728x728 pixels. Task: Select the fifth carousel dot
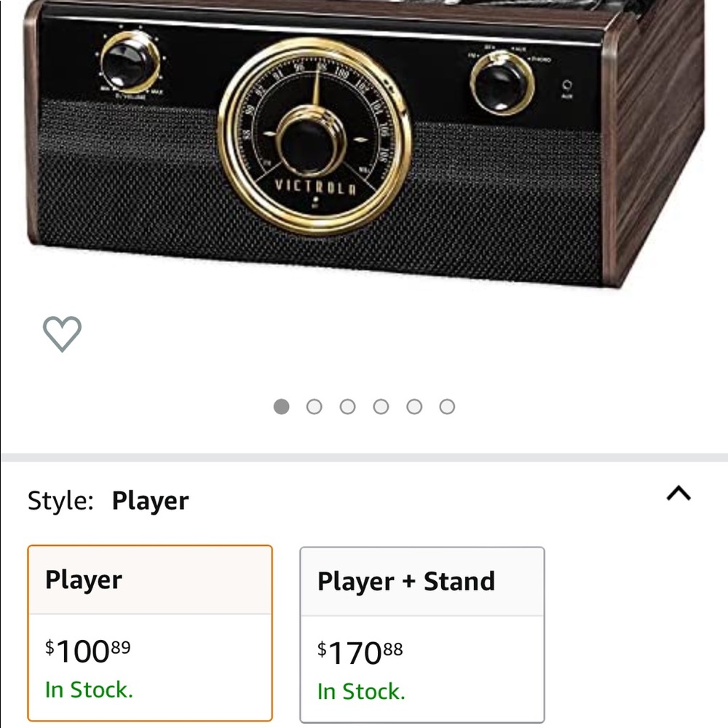414,407
